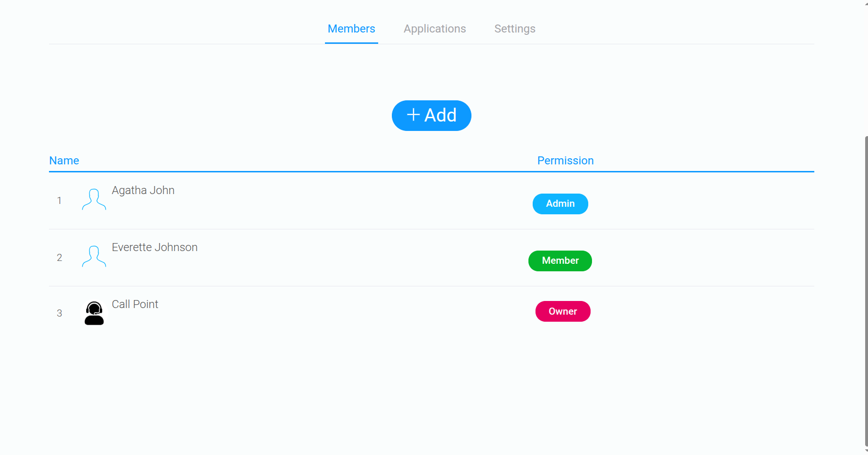
Task: Click the Admin permission badge
Action: [x=560, y=204]
